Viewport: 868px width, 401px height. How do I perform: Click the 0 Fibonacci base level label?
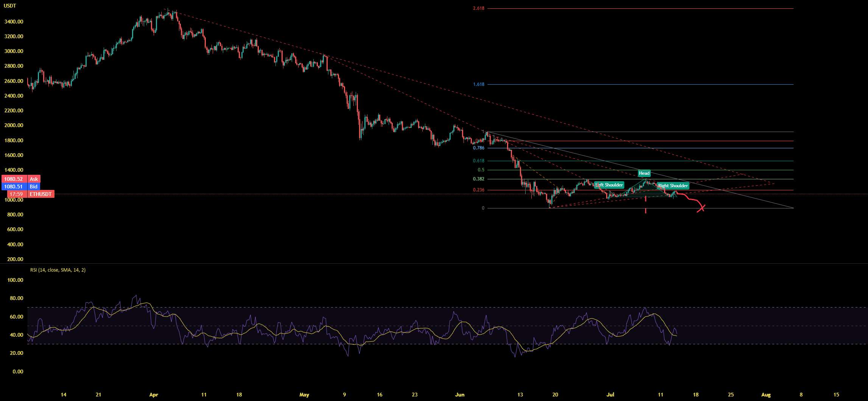(483, 208)
